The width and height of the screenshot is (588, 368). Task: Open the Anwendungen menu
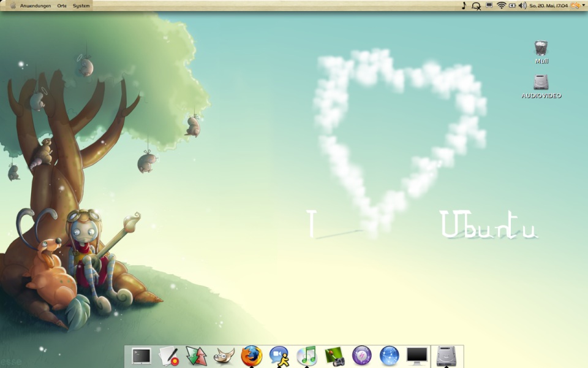36,6
